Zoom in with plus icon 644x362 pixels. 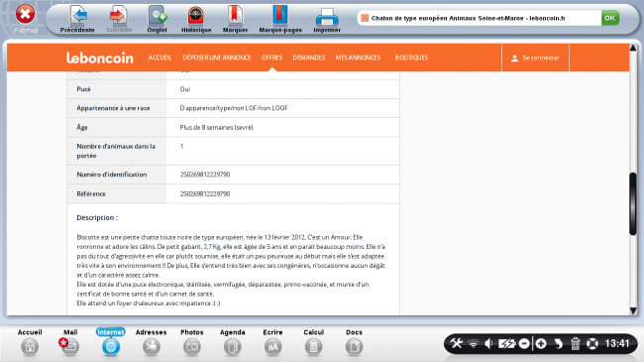point(541,343)
